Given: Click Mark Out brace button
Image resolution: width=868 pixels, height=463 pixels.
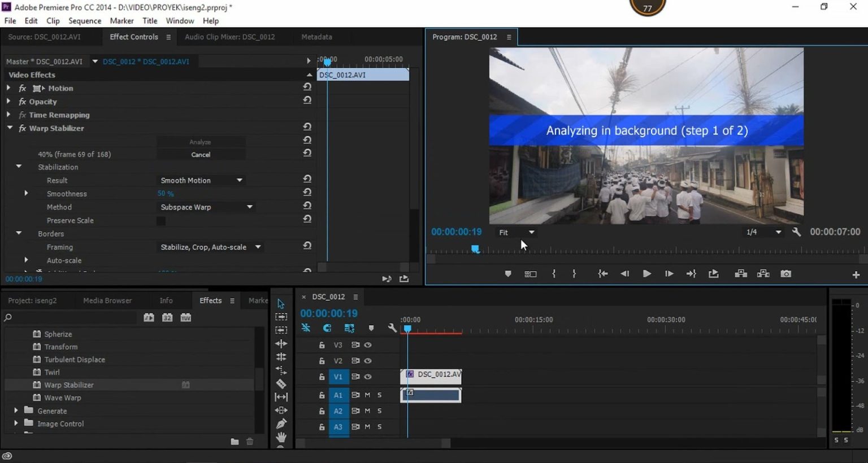Looking at the screenshot, I should (574, 274).
